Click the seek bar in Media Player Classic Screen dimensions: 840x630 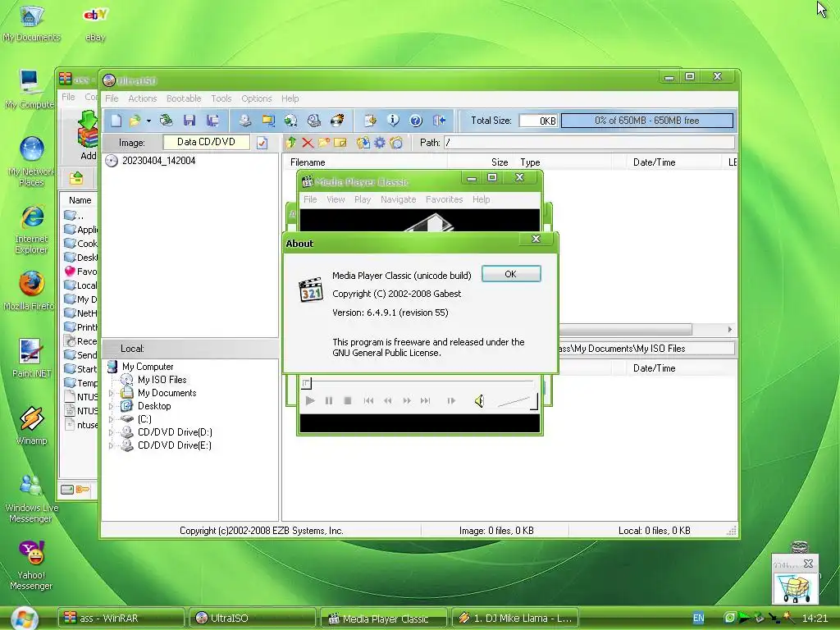pyautogui.click(x=418, y=382)
